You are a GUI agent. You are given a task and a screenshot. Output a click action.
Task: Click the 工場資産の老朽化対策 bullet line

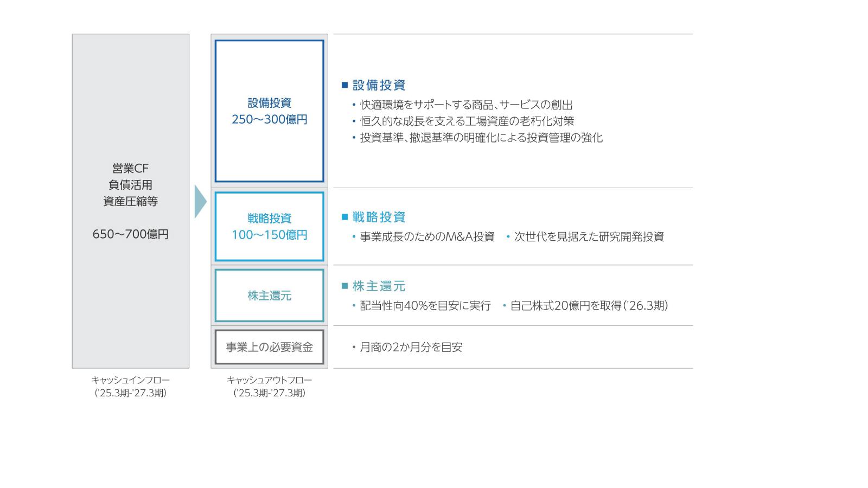pyautogui.click(x=467, y=121)
